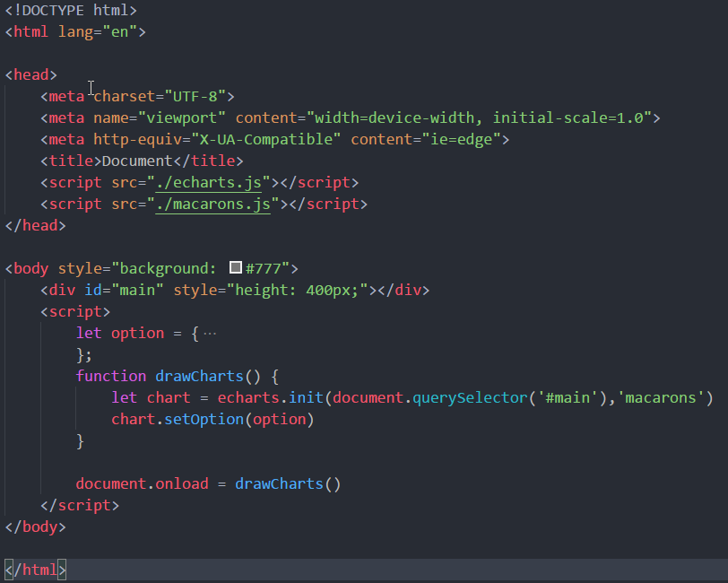Click the viewport meta name value
This screenshot has width=728, height=583.
[x=181, y=118]
